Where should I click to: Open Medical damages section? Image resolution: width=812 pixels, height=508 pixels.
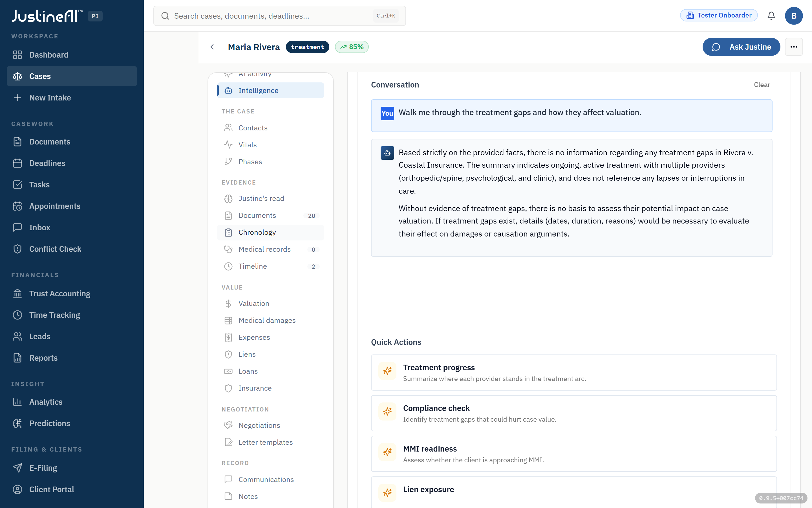270,321
